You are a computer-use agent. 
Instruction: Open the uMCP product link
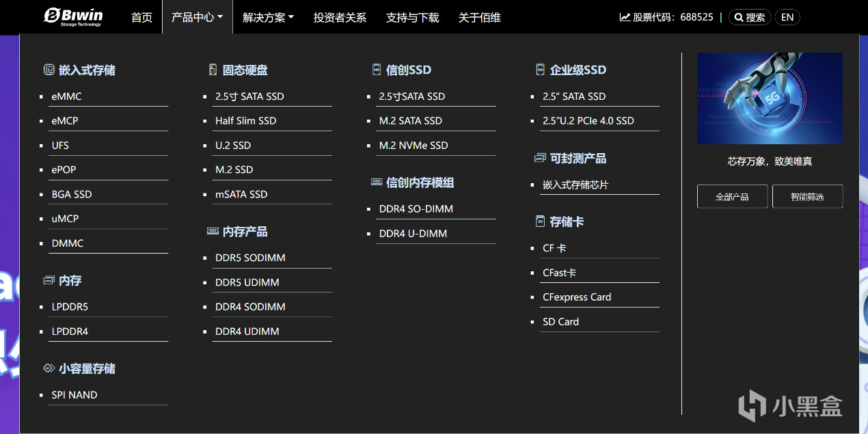[x=65, y=219]
